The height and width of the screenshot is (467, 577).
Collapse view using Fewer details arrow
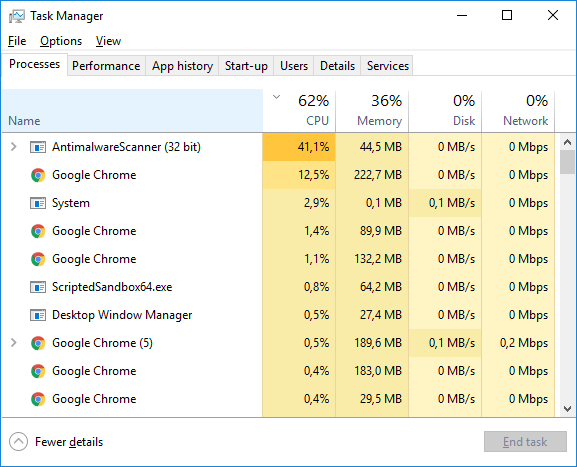coord(18,442)
